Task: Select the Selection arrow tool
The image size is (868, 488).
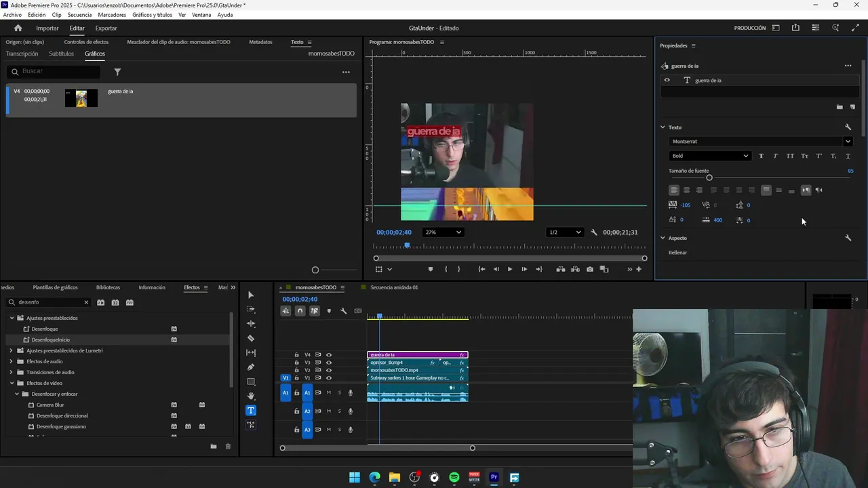Action: point(251,295)
